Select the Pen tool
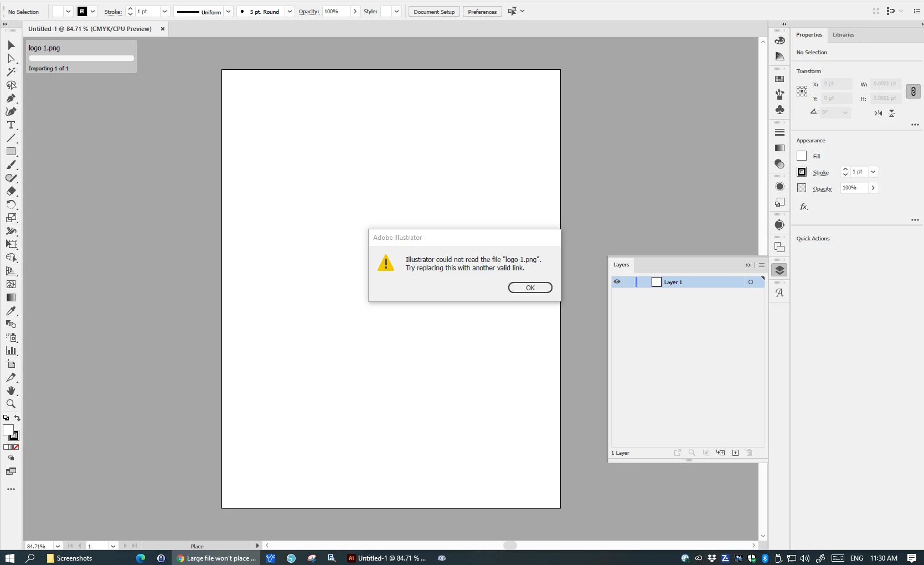The width and height of the screenshot is (924, 565). pyautogui.click(x=11, y=99)
